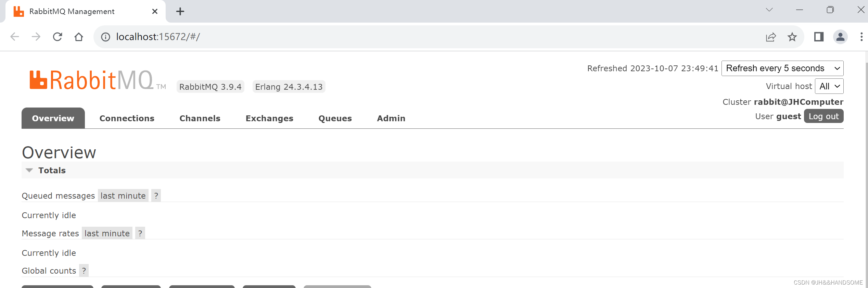Viewport: 868px width, 288px height.
Task: Open the browser profile avatar
Action: (840, 37)
